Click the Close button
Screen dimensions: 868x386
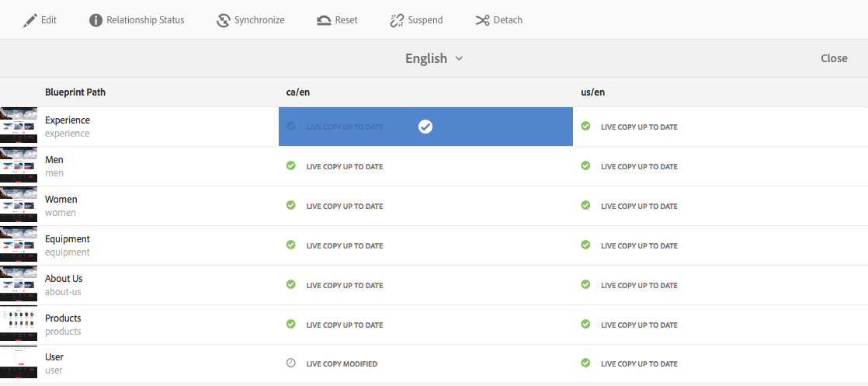click(834, 58)
